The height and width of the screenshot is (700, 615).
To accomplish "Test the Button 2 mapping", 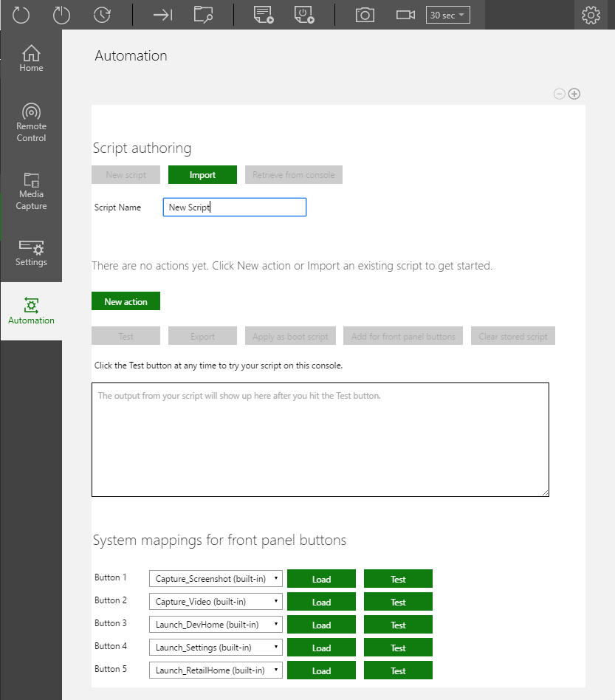I will [398, 602].
